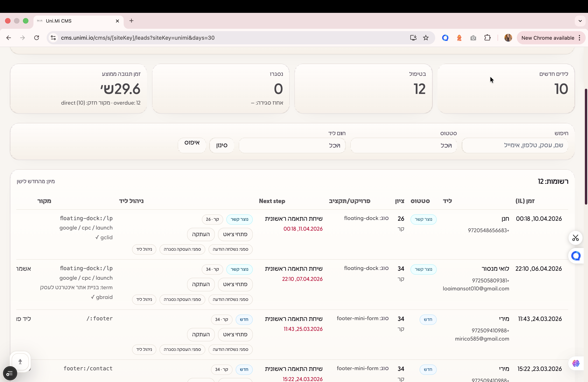588x382 pixels.
Task: Expand the חום ליד lead heat dropdown
Action: 292,145
